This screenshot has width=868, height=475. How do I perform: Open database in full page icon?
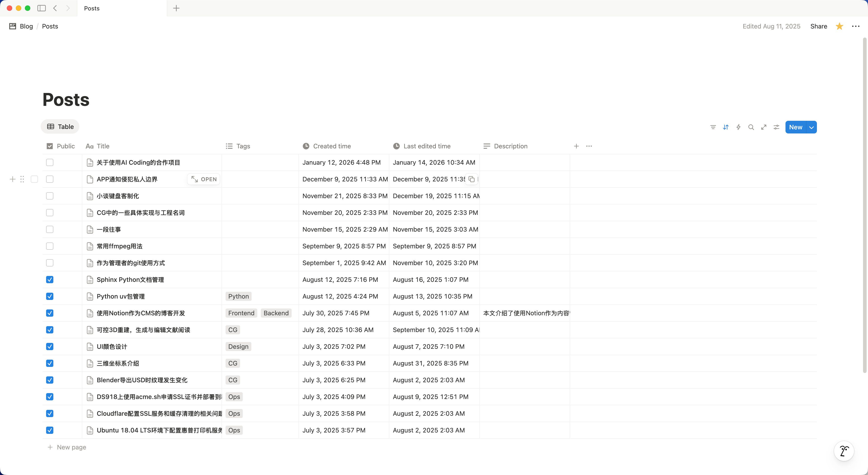click(764, 127)
